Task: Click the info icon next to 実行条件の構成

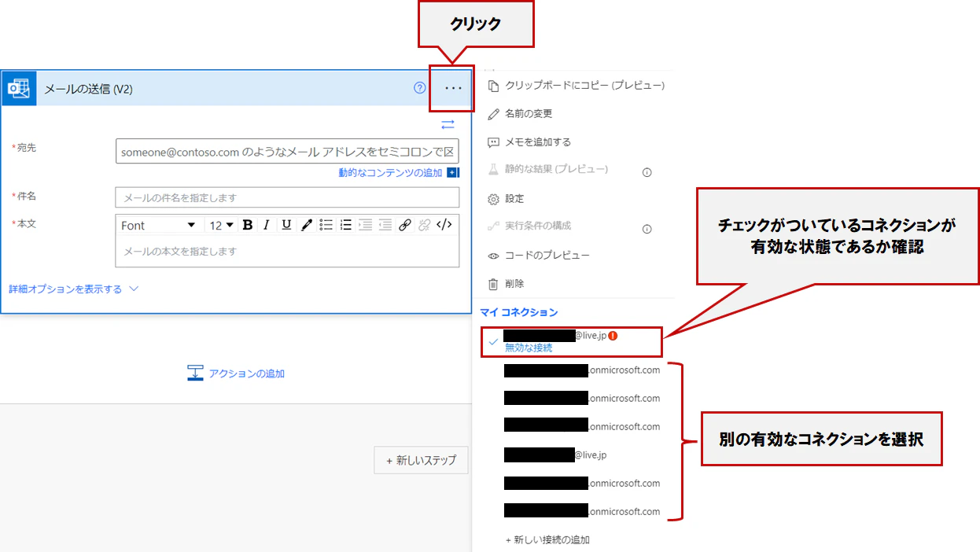Action: [647, 229]
